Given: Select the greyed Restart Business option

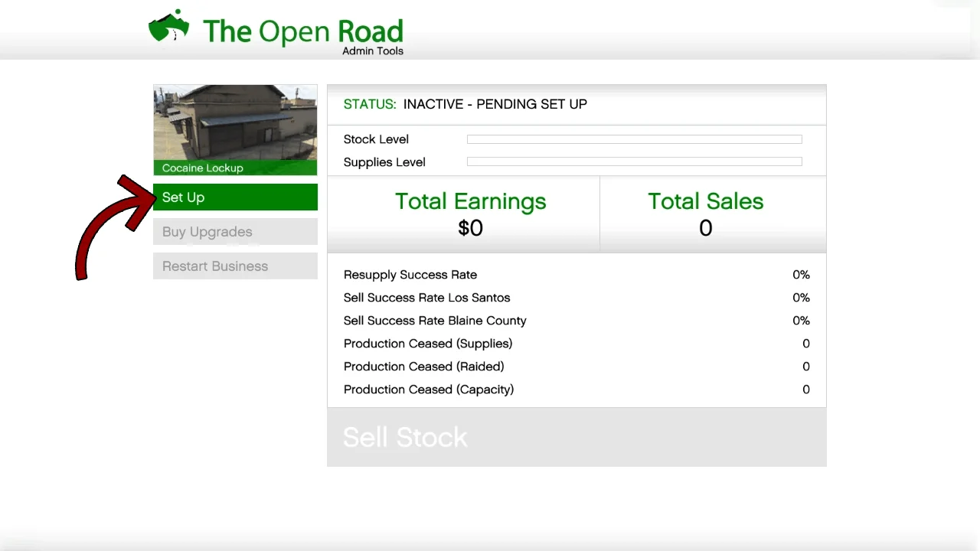Looking at the screenshot, I should click(235, 266).
